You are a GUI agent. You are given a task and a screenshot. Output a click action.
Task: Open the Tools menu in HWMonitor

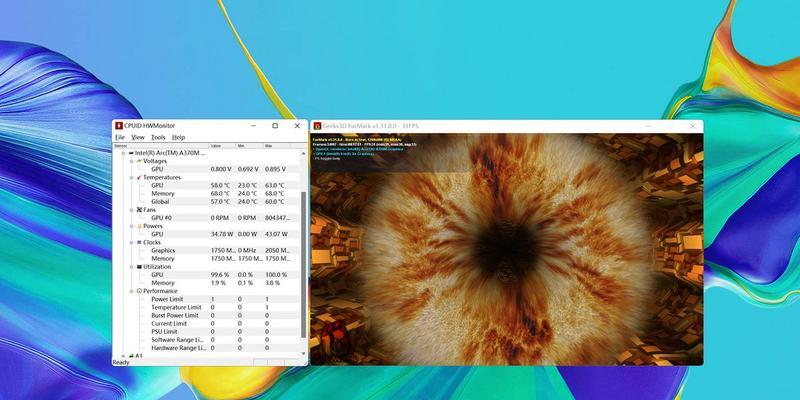pos(158,137)
